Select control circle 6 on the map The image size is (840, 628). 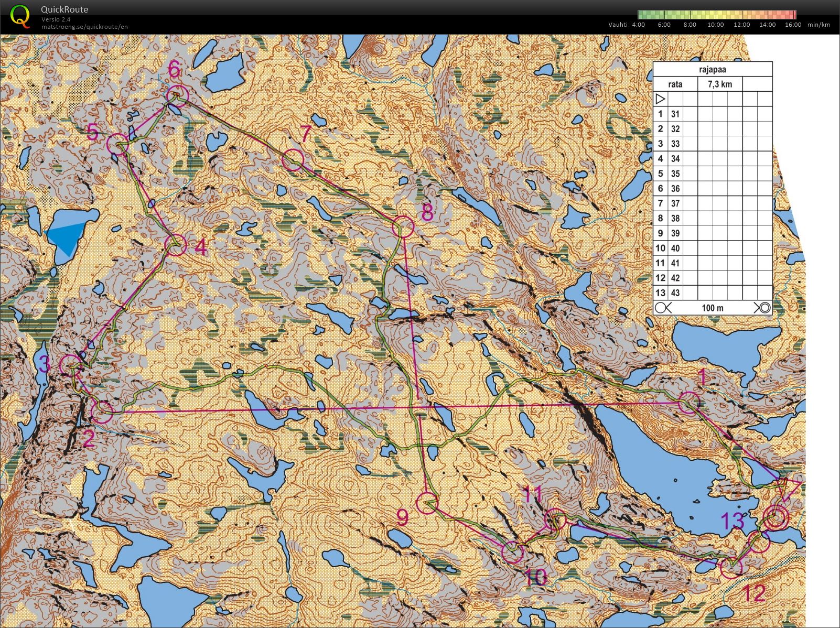177,96
